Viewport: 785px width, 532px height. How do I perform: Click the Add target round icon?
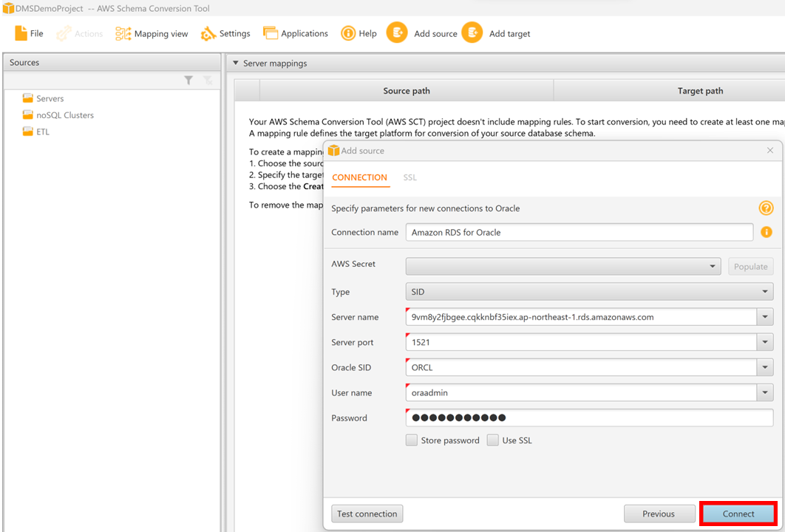(x=472, y=33)
